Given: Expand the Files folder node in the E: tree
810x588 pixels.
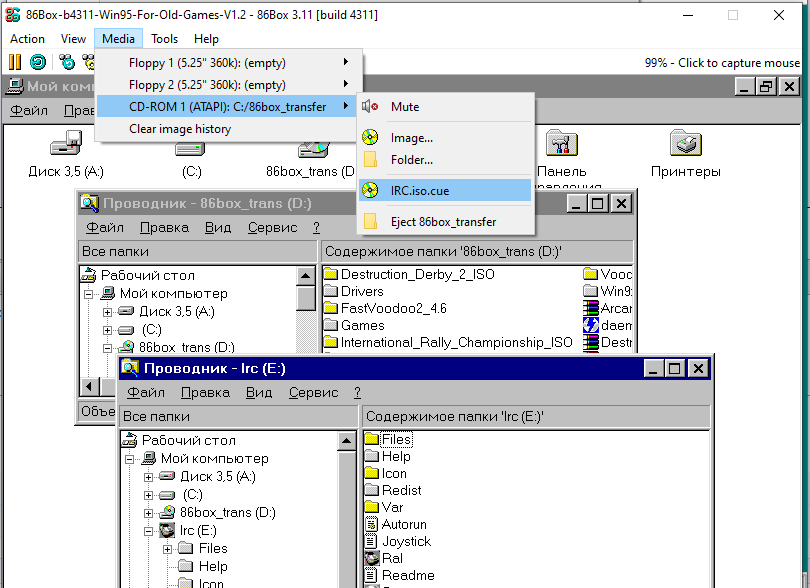Looking at the screenshot, I should (167, 549).
